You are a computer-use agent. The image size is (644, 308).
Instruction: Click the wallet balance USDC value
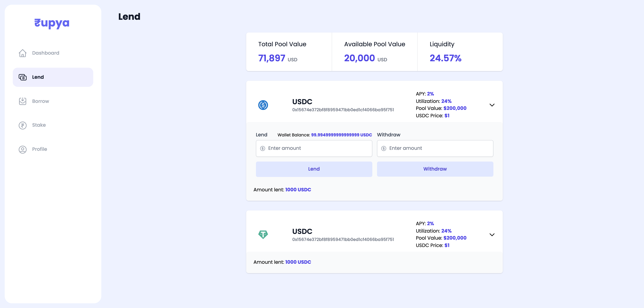(341, 135)
